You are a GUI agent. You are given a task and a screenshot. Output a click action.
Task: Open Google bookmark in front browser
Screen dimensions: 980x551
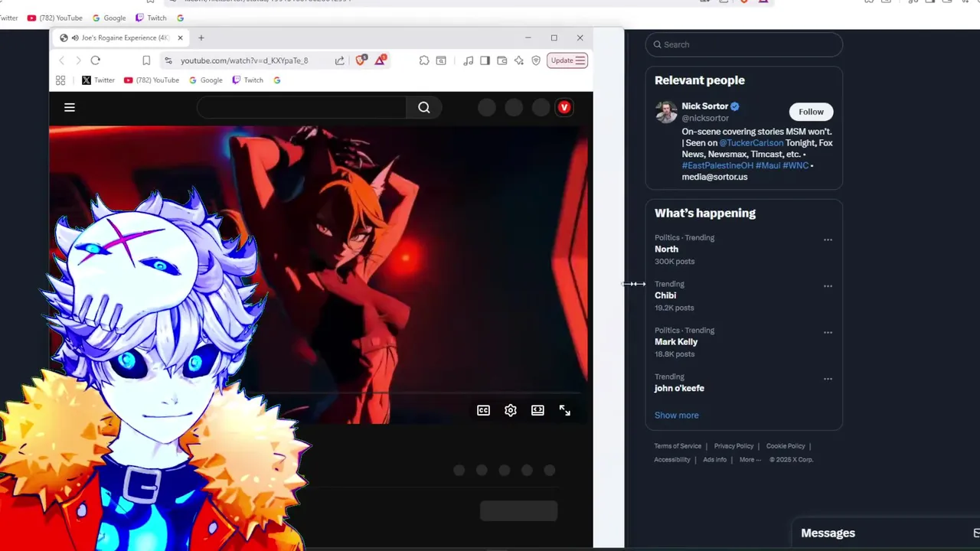[206, 80]
